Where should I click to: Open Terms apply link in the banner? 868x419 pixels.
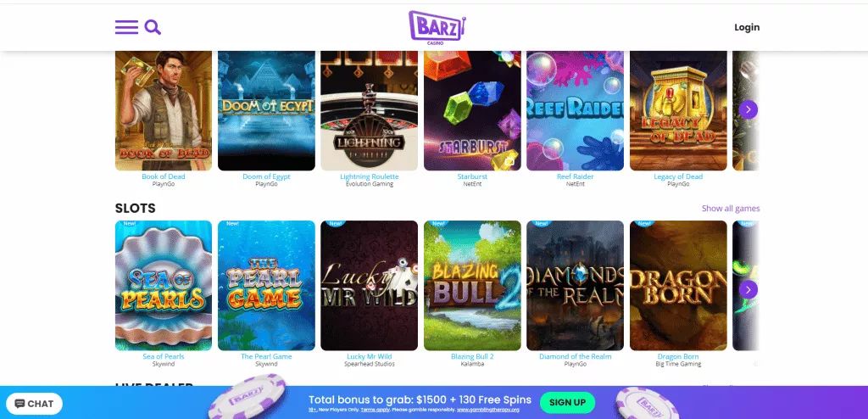(x=376, y=410)
